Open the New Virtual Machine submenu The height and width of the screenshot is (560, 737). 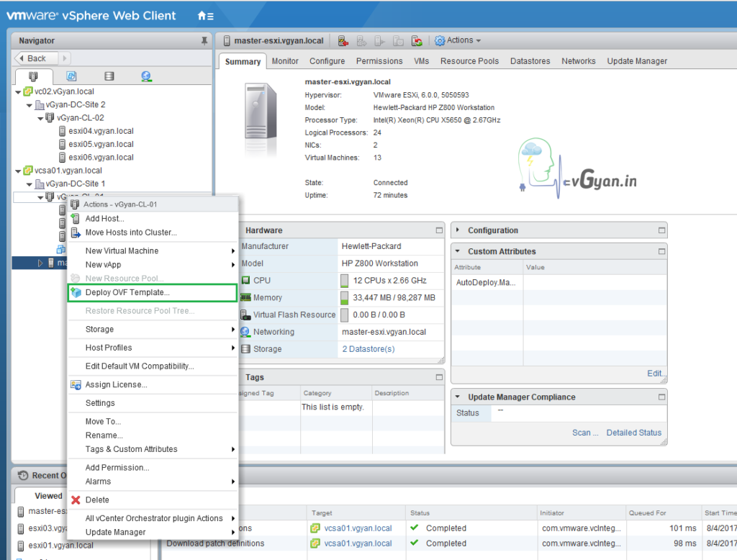pyautogui.click(x=122, y=251)
